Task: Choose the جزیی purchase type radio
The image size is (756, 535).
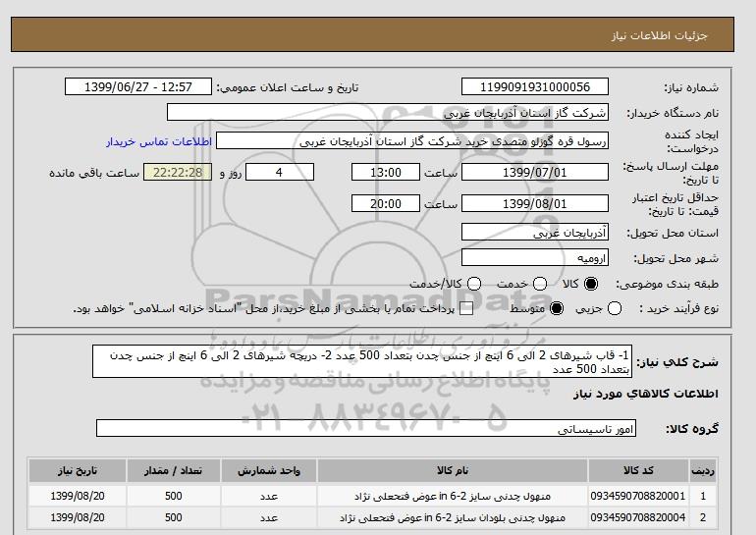Action: [x=615, y=308]
